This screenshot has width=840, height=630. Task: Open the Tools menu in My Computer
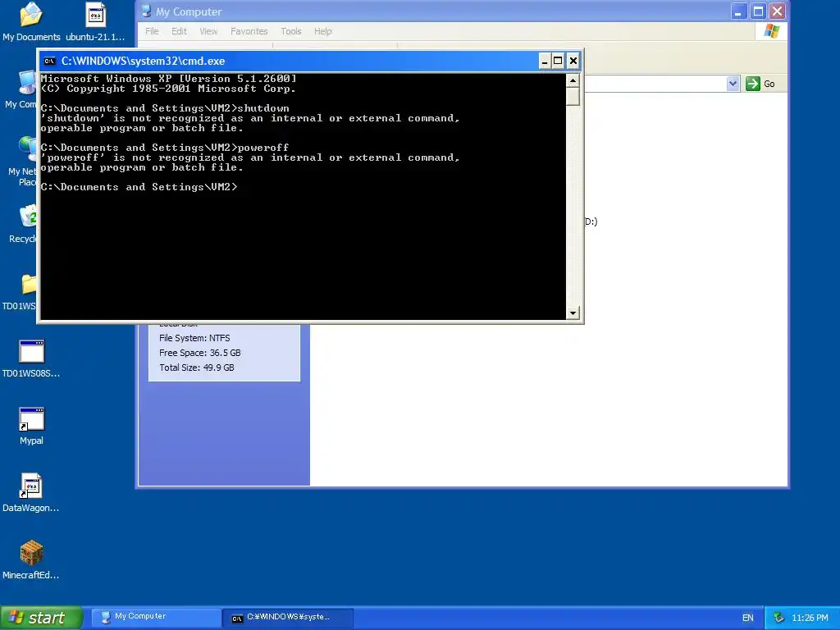291,31
